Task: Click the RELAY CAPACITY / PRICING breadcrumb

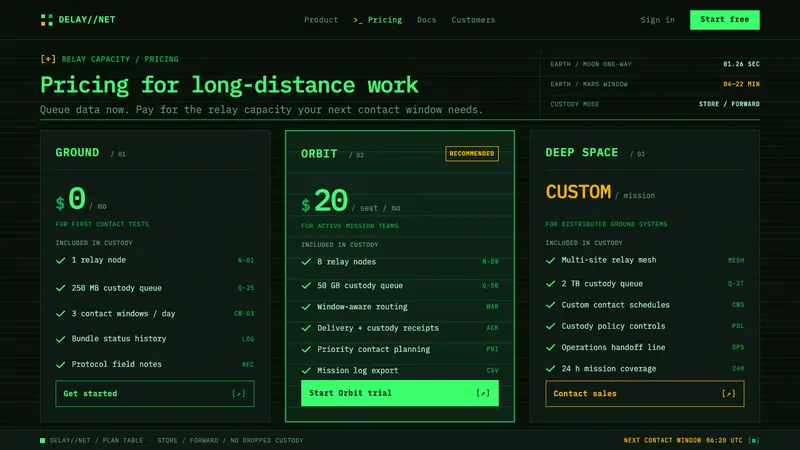Action: [120, 59]
